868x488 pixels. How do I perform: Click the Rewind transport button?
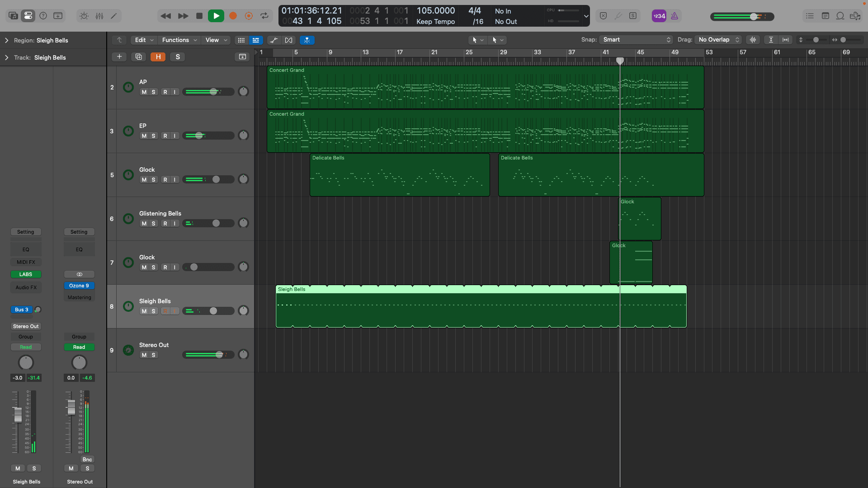(x=166, y=16)
